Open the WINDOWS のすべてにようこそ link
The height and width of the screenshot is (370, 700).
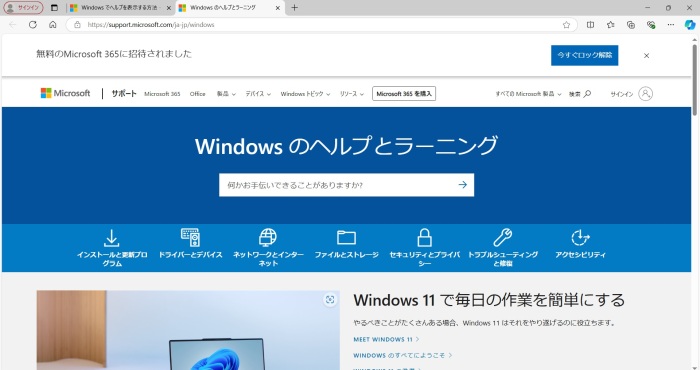[x=403, y=355]
